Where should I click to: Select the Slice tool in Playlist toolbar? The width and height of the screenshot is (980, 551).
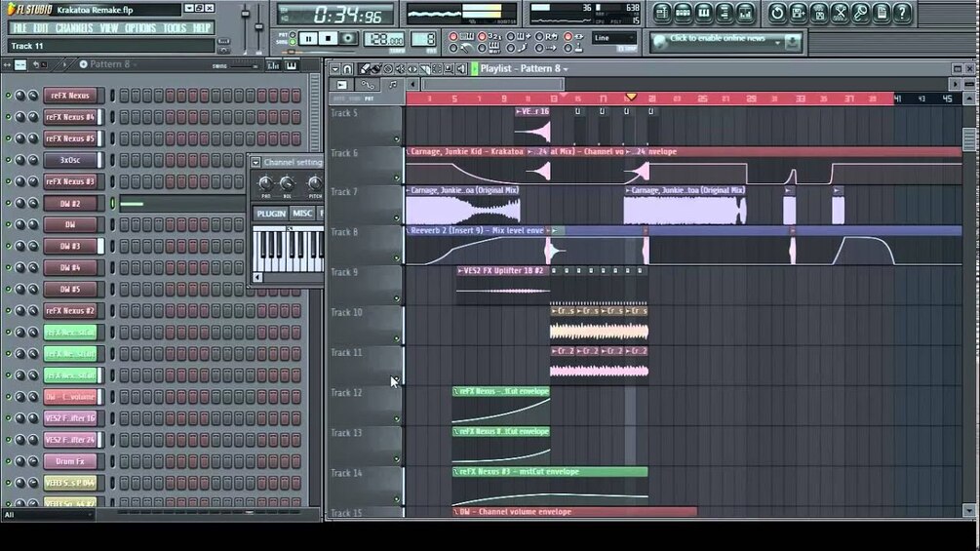click(424, 68)
